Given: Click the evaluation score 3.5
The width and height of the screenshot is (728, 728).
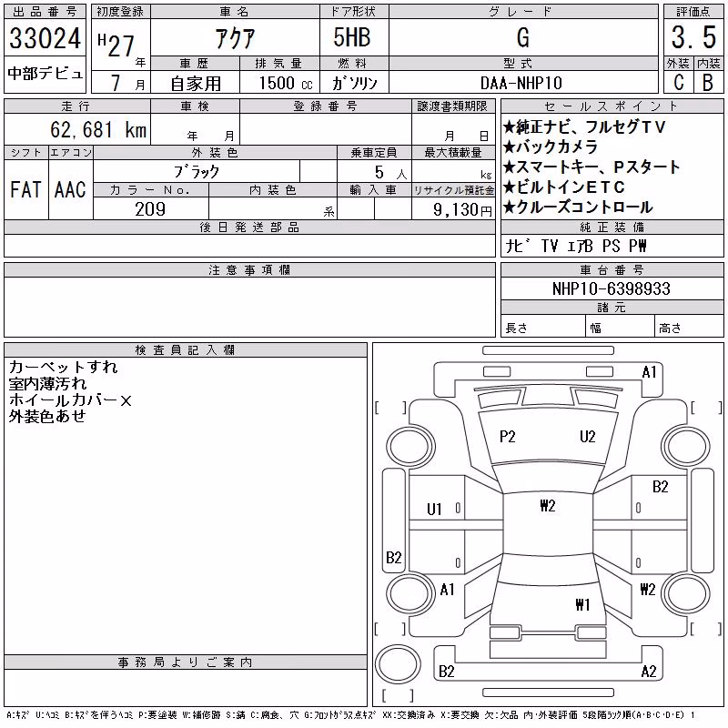Looking at the screenshot, I should [x=693, y=37].
